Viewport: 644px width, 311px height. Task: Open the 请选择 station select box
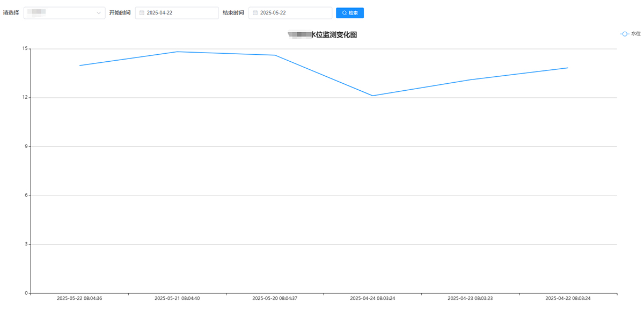[64, 13]
